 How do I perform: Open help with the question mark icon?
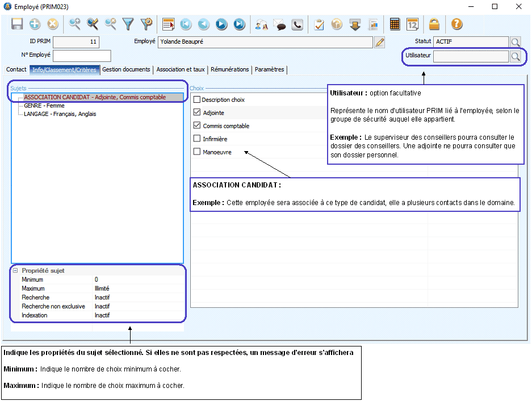click(456, 24)
